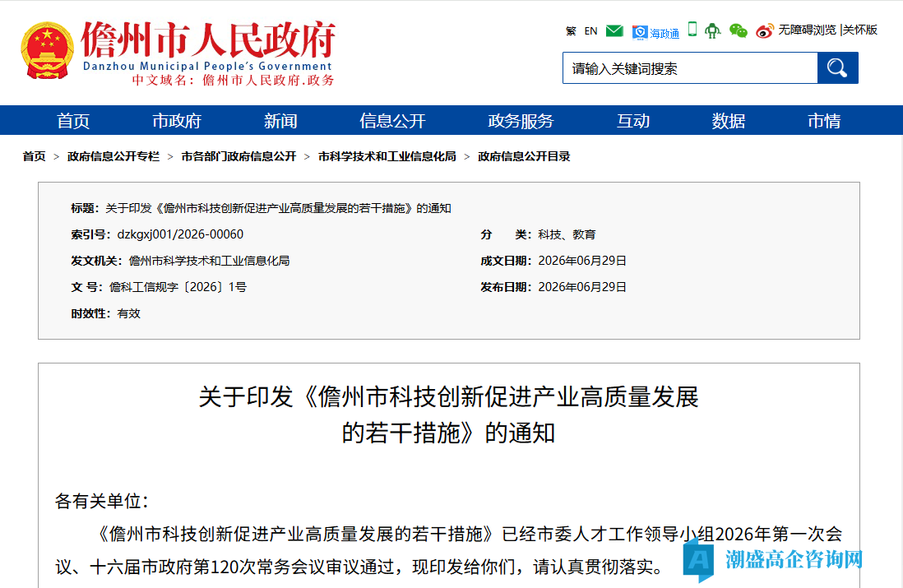
Task: Open the 互动 menu
Action: pyautogui.click(x=633, y=121)
